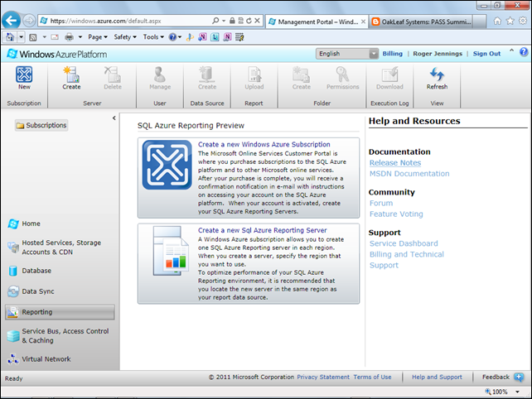Open the Terms of Use footer link

(372, 377)
